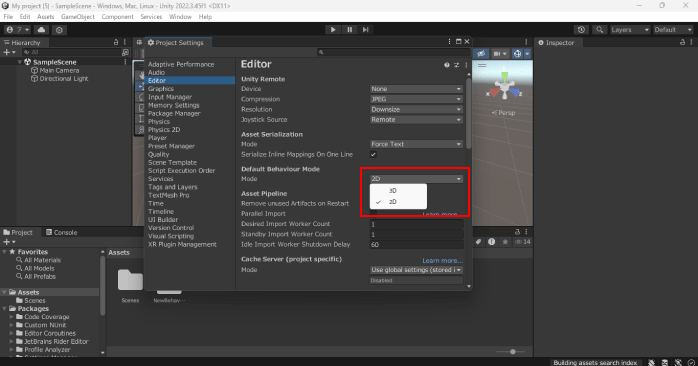Click the Step frame button

pyautogui.click(x=365, y=29)
